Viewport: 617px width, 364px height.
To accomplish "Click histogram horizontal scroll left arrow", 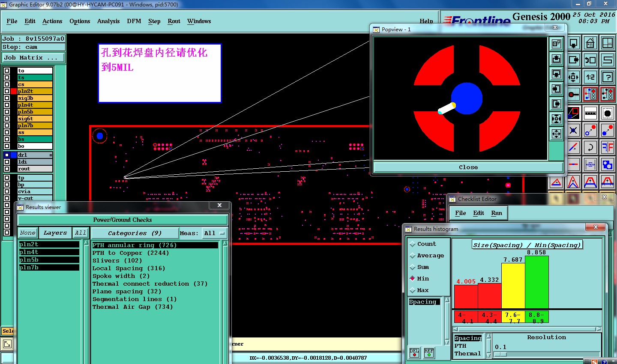I will click(x=456, y=329).
